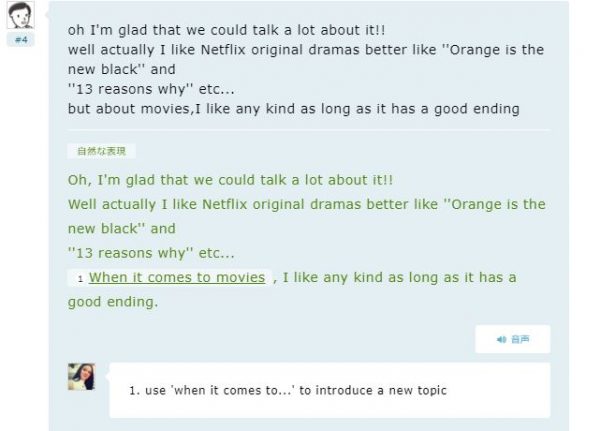Image resolution: width=600 pixels, height=431 pixels.
Task: Click the green 'good ending.' text
Action: pyautogui.click(x=113, y=302)
